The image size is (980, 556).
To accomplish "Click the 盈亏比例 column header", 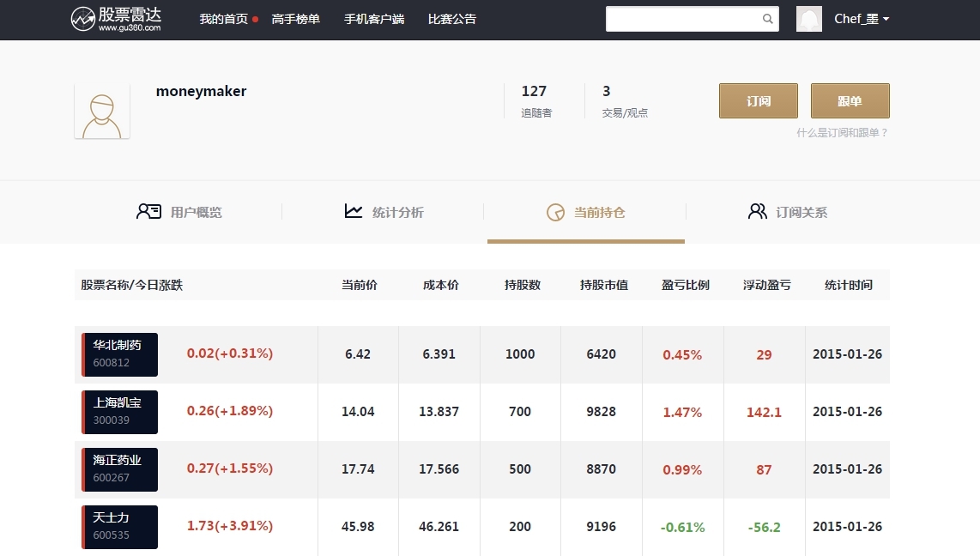I will [x=686, y=285].
